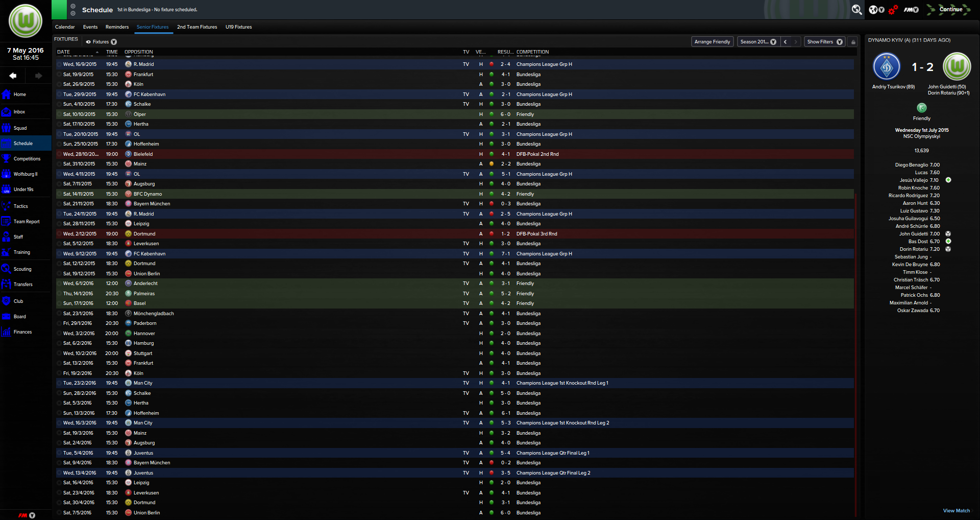Open the Competitions trophy icon
The width and height of the screenshot is (980, 520).
point(6,159)
